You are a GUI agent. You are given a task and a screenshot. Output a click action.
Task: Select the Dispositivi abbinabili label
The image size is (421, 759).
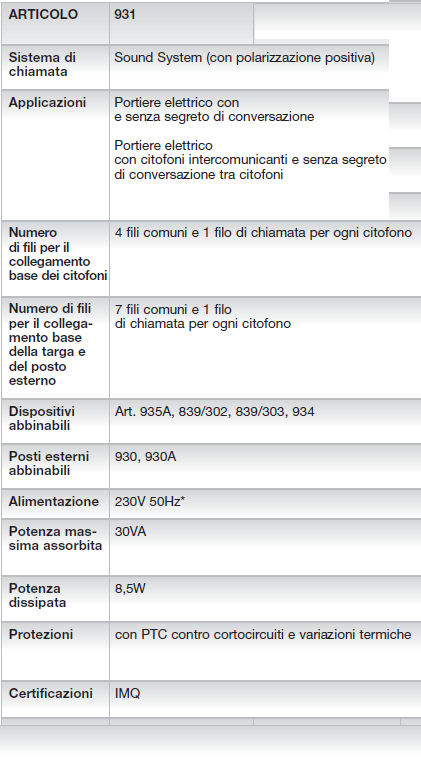pyautogui.click(x=42, y=418)
